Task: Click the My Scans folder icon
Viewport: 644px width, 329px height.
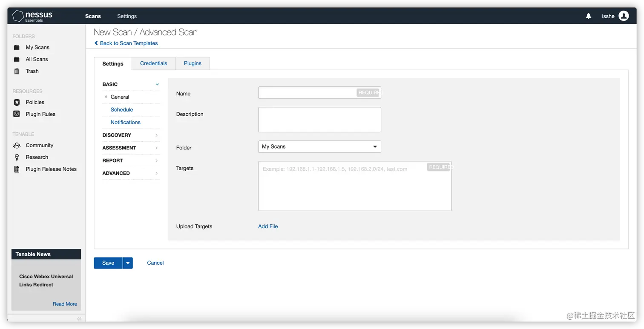Action: [17, 47]
